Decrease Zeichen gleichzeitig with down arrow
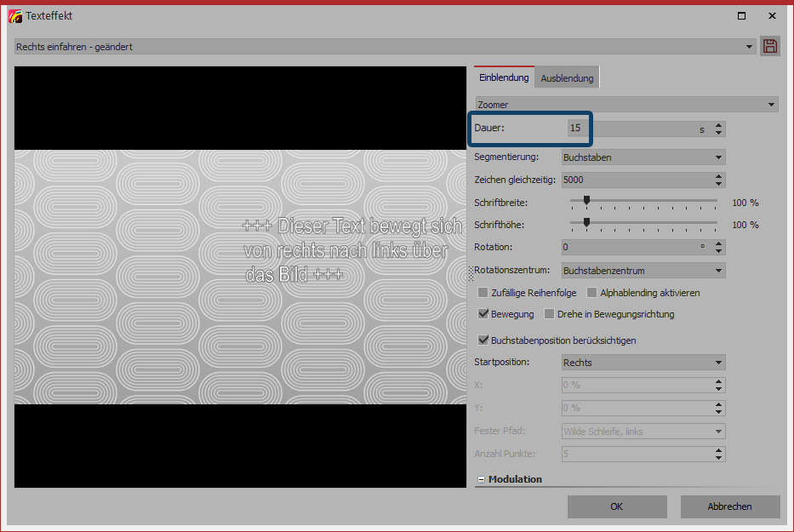The height and width of the screenshot is (532, 794). click(719, 184)
